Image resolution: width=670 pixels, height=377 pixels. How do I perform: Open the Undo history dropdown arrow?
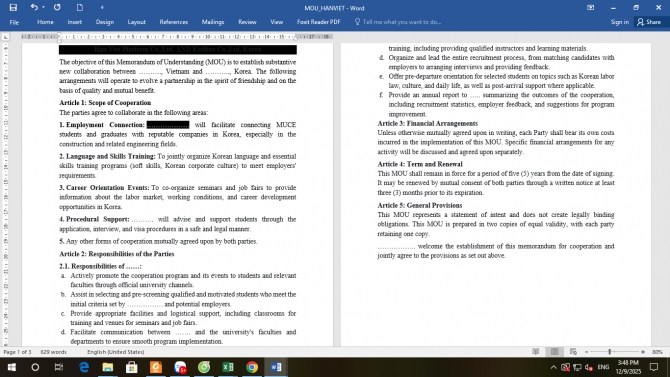pos(43,7)
